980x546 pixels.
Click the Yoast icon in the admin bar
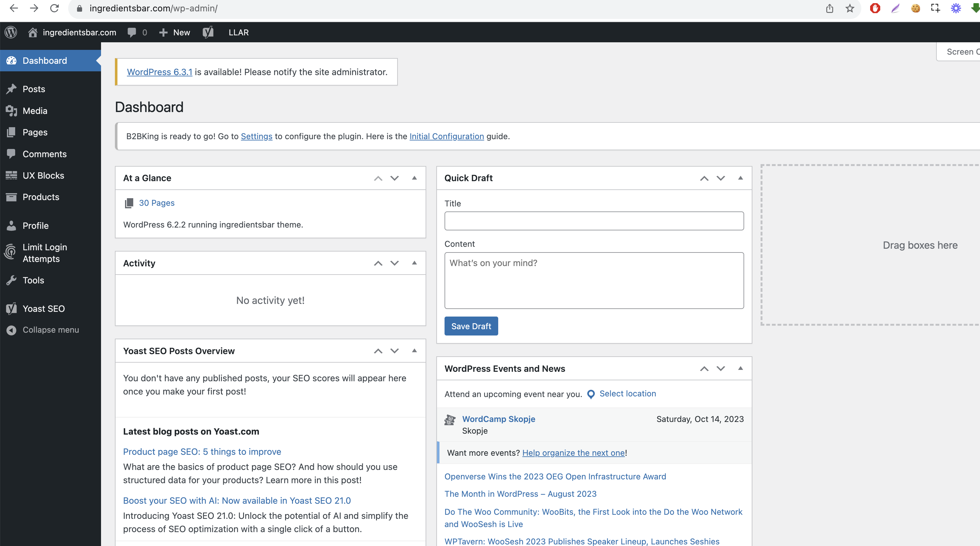click(x=208, y=32)
